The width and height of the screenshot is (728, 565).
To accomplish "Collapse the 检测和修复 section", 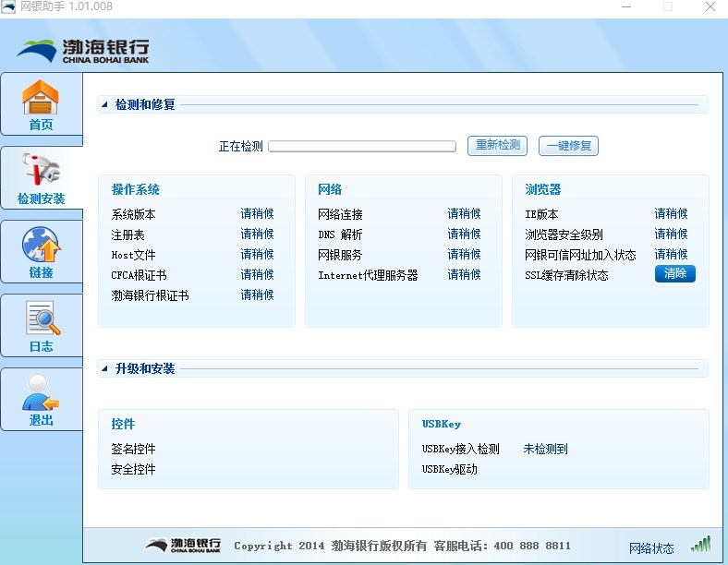I will coord(103,105).
